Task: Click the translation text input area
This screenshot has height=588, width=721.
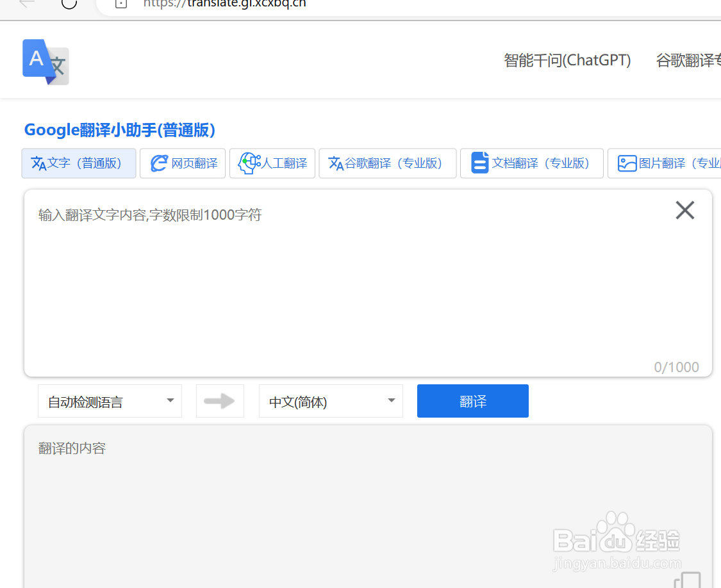Action: [368, 283]
